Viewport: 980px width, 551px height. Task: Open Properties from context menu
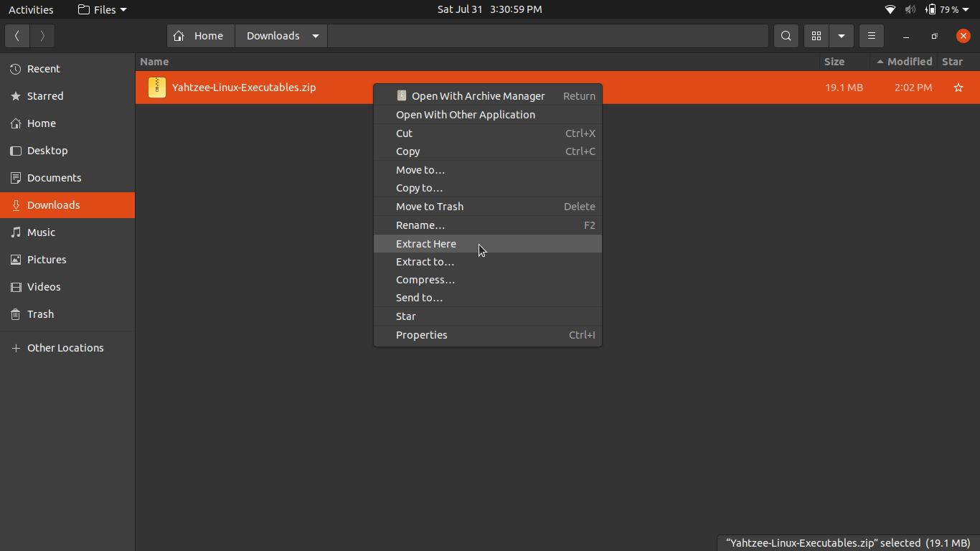tap(488, 335)
